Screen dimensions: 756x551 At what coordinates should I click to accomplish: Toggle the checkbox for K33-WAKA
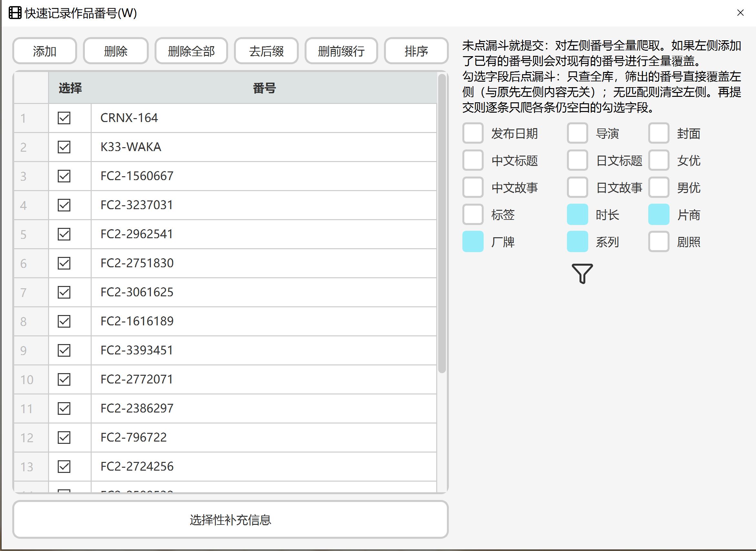(64, 147)
